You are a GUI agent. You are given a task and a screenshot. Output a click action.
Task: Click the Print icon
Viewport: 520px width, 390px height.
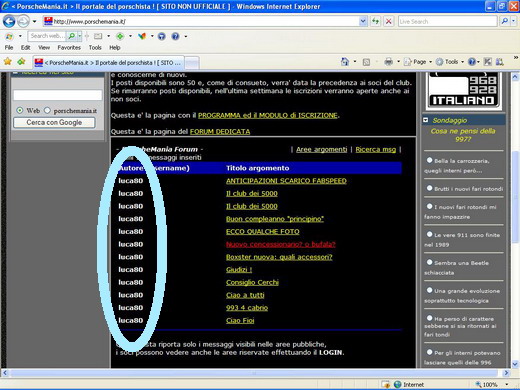(x=388, y=62)
